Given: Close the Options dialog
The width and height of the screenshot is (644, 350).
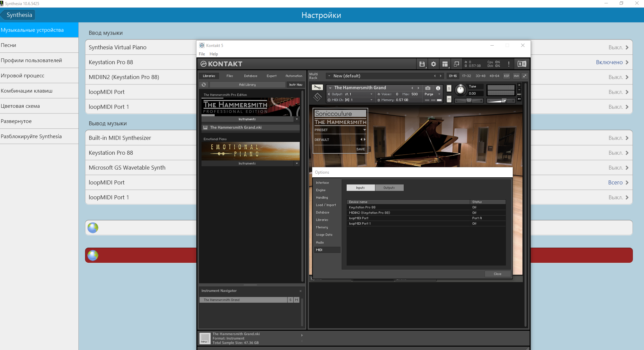Looking at the screenshot, I should click(x=498, y=274).
